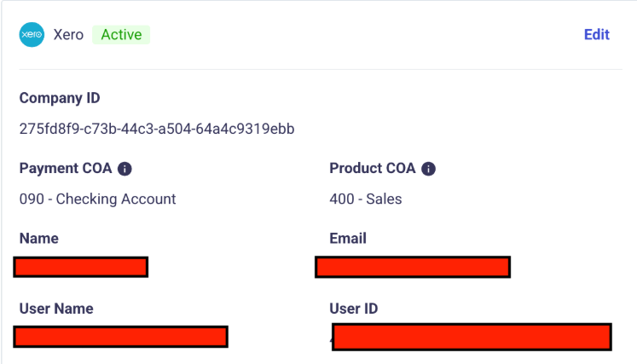Click the Edit link
The width and height of the screenshot is (637, 364).
[x=596, y=35]
